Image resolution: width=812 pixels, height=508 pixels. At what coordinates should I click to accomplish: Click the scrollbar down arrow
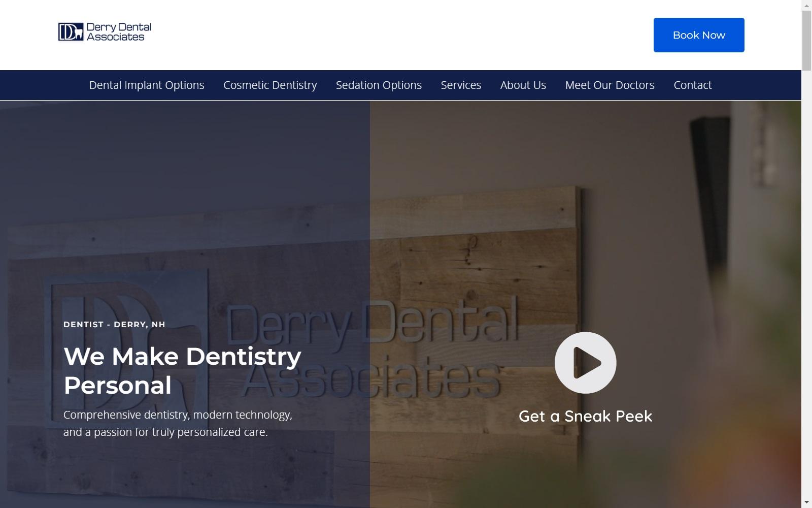pyautogui.click(x=806, y=503)
